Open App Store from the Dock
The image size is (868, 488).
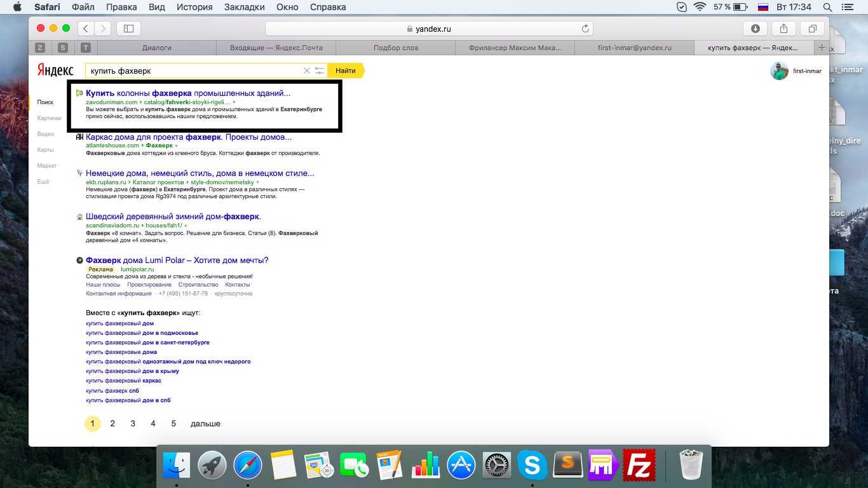461,465
